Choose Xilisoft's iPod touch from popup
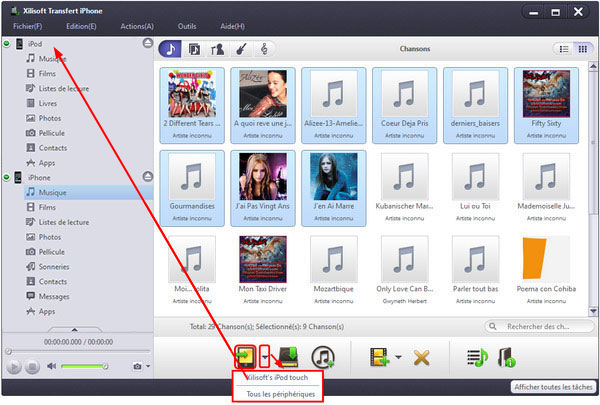The height and width of the screenshot is (405, 600). pos(278,377)
